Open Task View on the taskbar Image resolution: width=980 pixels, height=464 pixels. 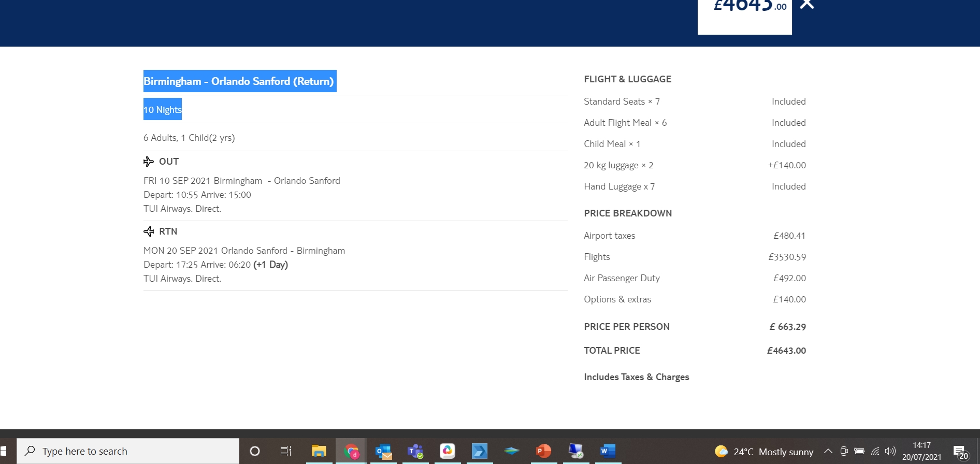(x=286, y=451)
